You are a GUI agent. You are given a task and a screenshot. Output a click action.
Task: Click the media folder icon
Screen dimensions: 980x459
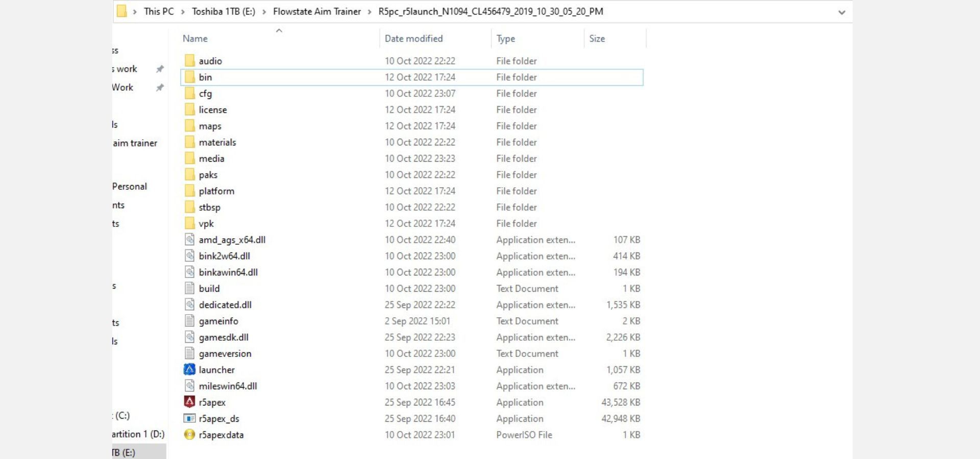(x=189, y=159)
